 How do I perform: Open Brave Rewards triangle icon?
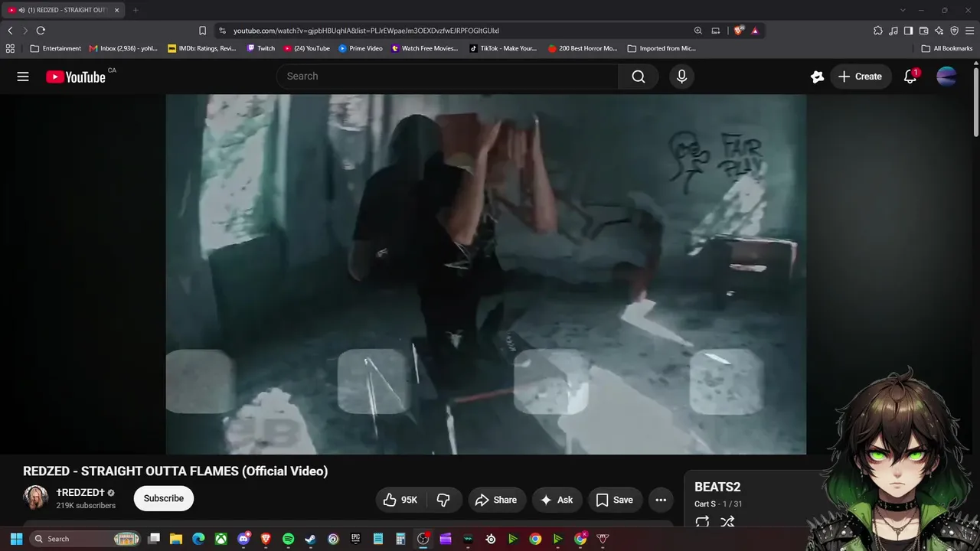pyautogui.click(x=755, y=31)
